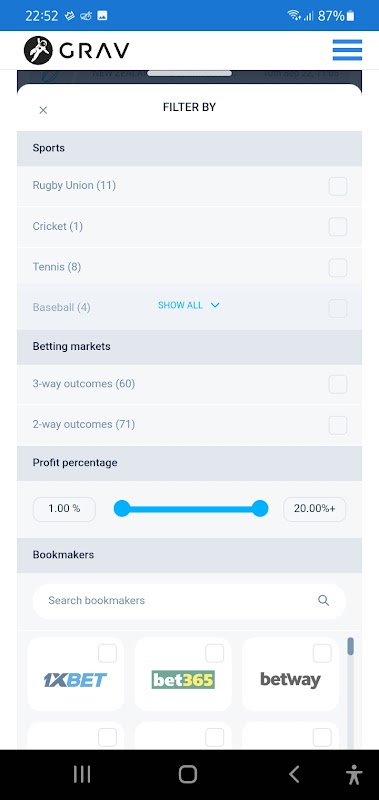The height and width of the screenshot is (800, 379).
Task: Tap the accessibility figure icon
Action: [x=353, y=774]
